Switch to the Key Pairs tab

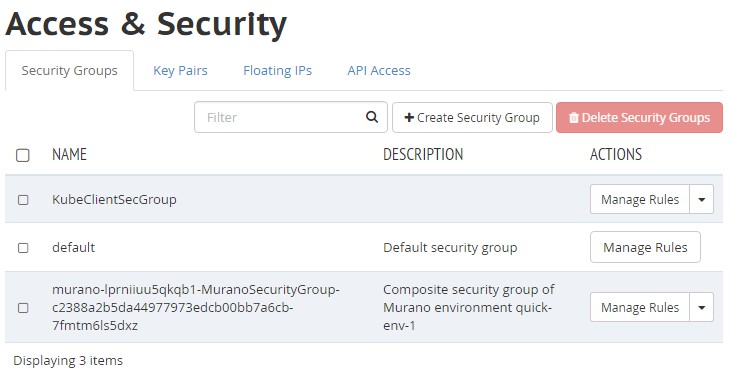coord(180,70)
